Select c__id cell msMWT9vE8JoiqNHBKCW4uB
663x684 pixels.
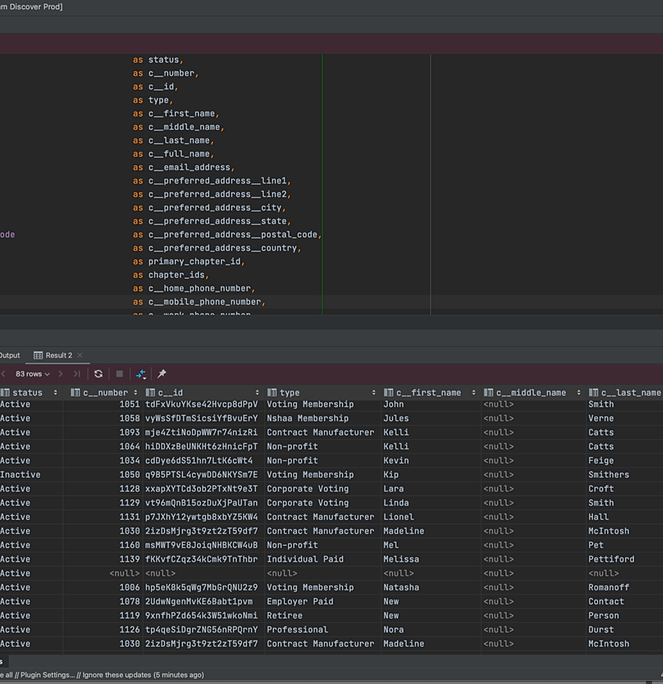tap(202, 545)
